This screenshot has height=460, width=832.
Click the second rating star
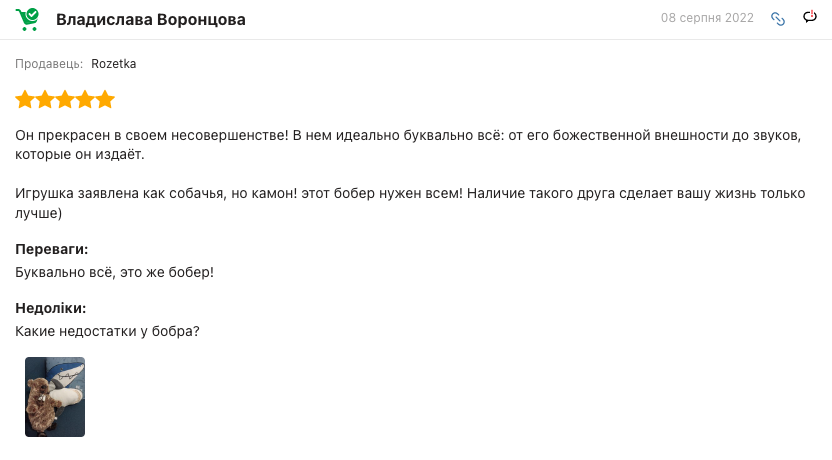pos(45,99)
